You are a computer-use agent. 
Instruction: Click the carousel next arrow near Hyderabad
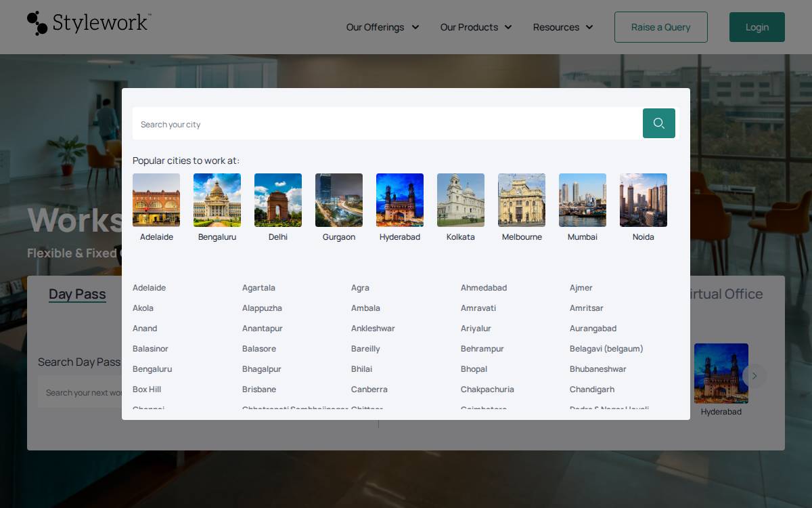point(754,376)
